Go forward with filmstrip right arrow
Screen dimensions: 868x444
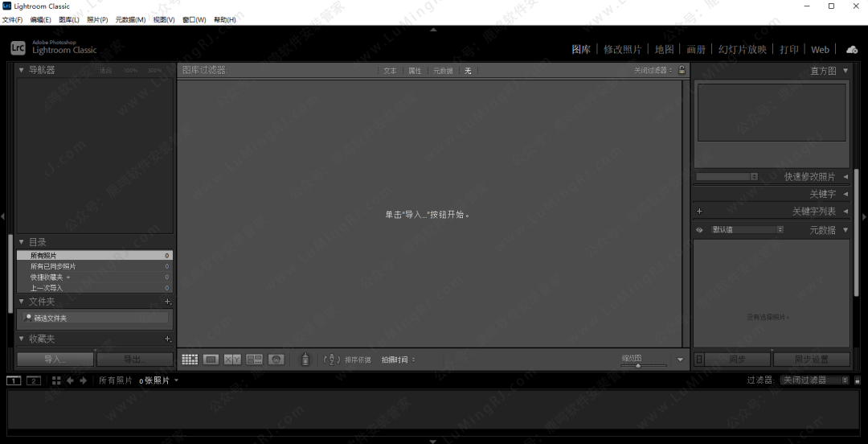pos(83,380)
